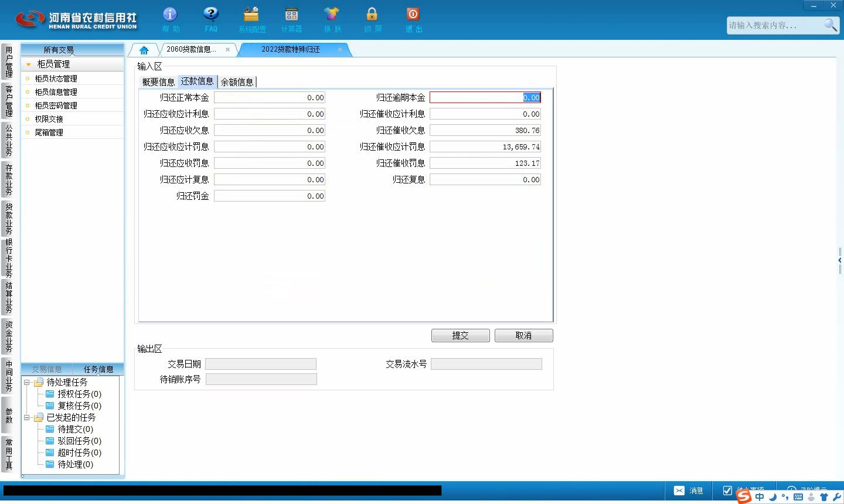The image size is (844, 504).
Task: Click the IME user account icon
Action: (811, 497)
